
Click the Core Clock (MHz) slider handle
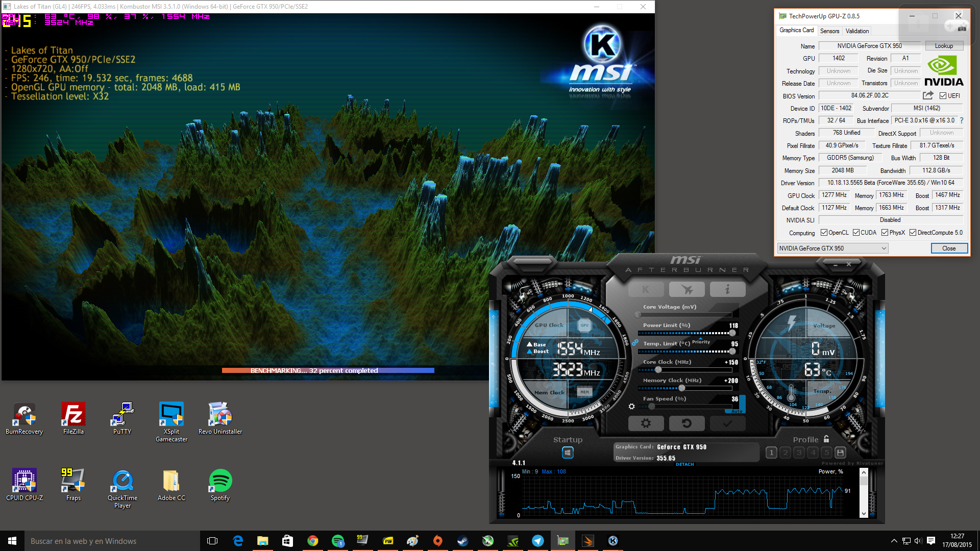[x=658, y=369]
